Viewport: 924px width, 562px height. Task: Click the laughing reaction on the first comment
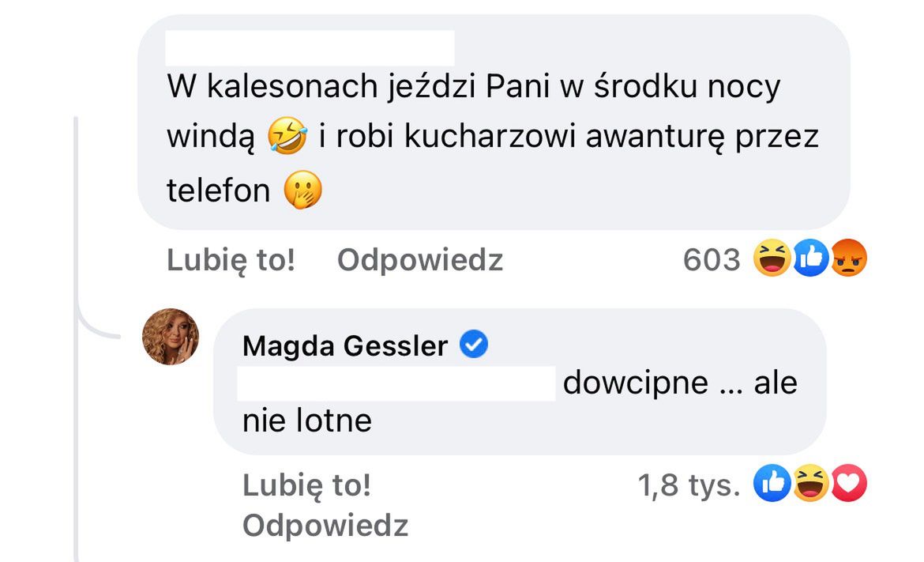[x=772, y=259]
